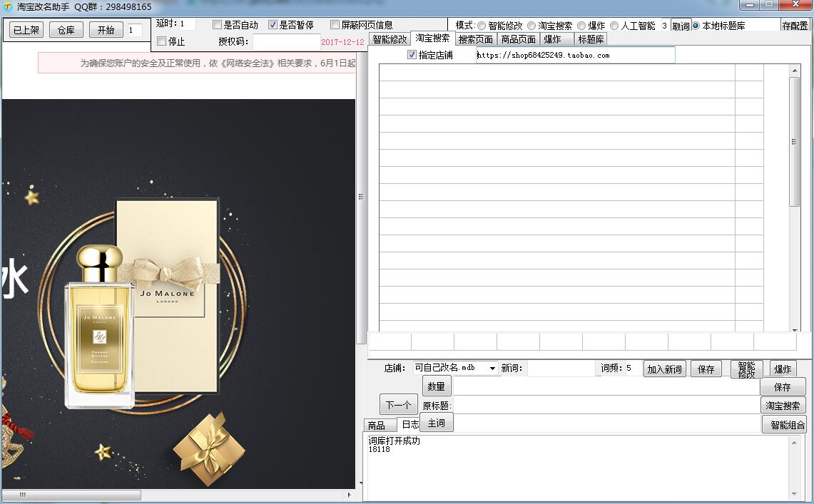
Task: Click the table's scroll-down arrow
Action: (795, 330)
